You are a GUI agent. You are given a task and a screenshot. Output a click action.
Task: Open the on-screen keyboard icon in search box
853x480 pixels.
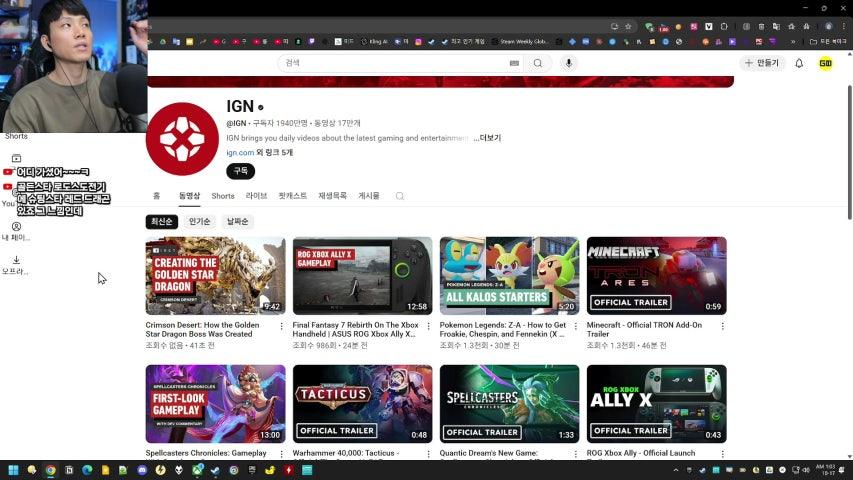click(x=514, y=63)
